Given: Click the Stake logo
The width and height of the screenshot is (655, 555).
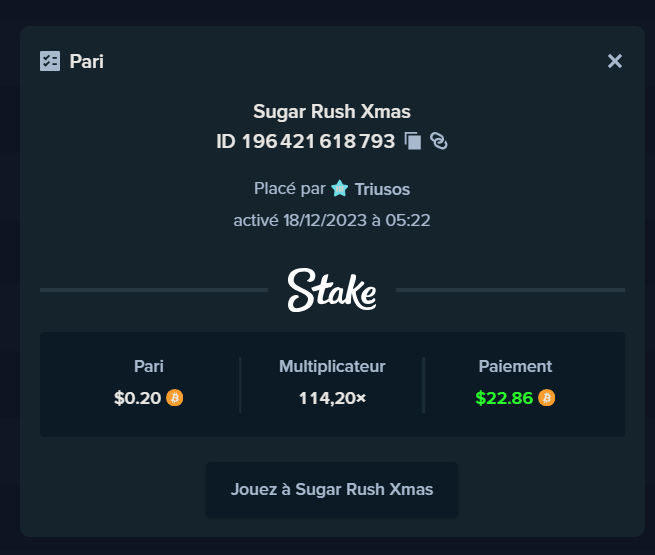Looking at the screenshot, I should (332, 290).
